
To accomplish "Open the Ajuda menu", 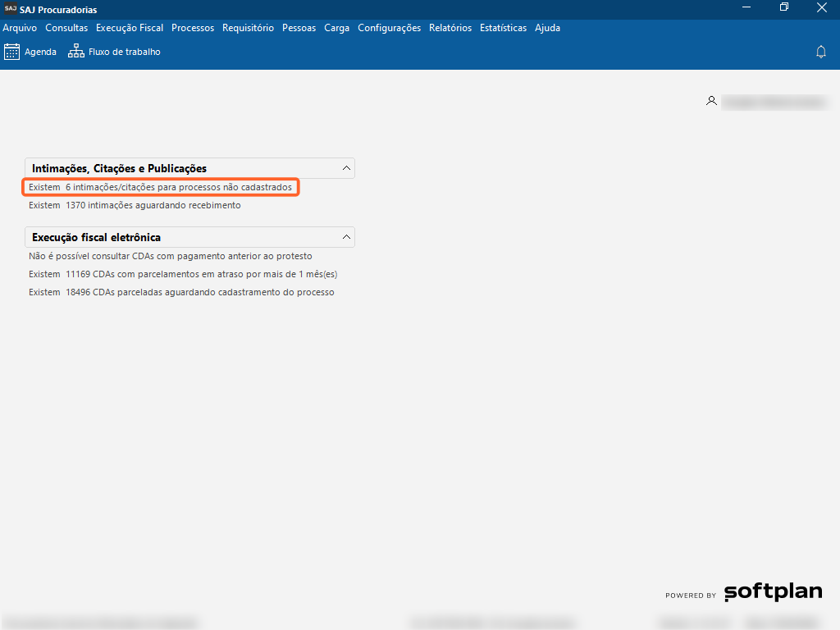I will tap(547, 28).
